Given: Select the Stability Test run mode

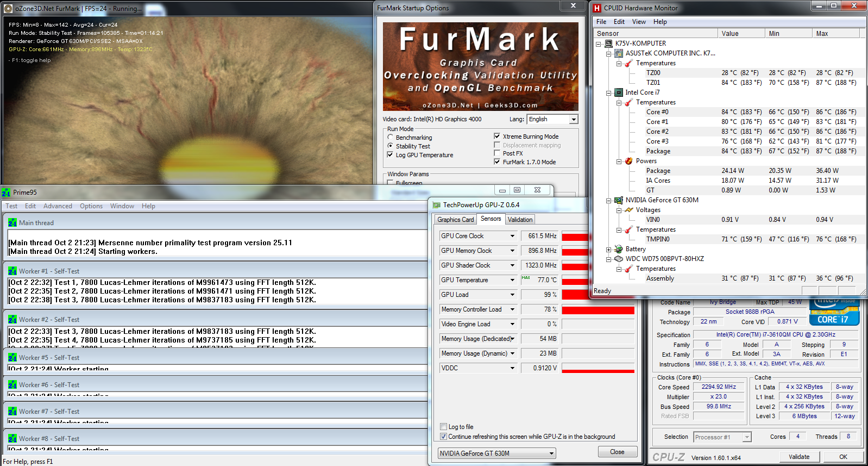Looking at the screenshot, I should click(x=390, y=146).
